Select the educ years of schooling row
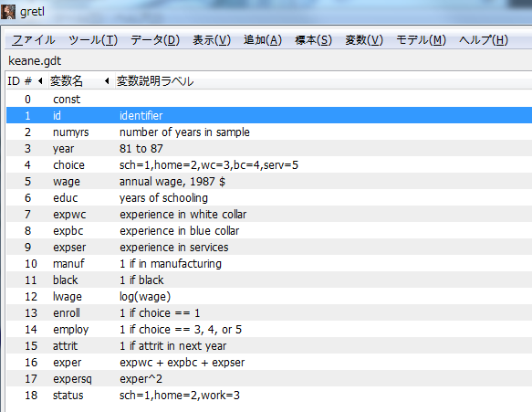The image size is (532, 412). [269, 197]
